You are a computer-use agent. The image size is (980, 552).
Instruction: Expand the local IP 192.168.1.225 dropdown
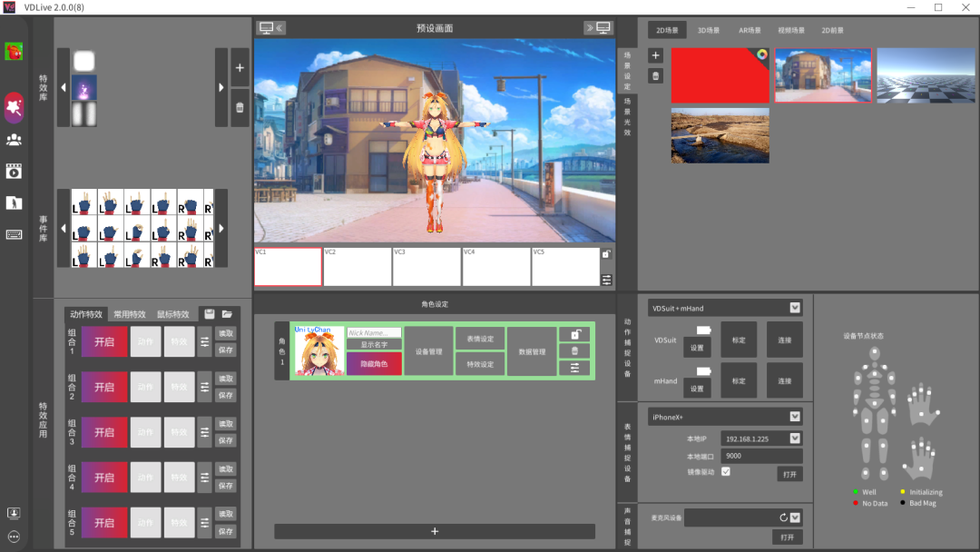(x=795, y=439)
